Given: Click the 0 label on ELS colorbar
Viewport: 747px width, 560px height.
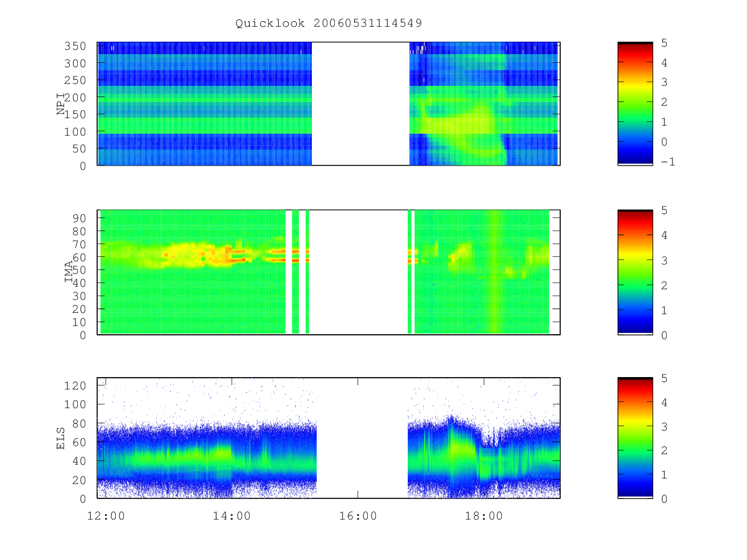Looking at the screenshot, I should (664, 499).
